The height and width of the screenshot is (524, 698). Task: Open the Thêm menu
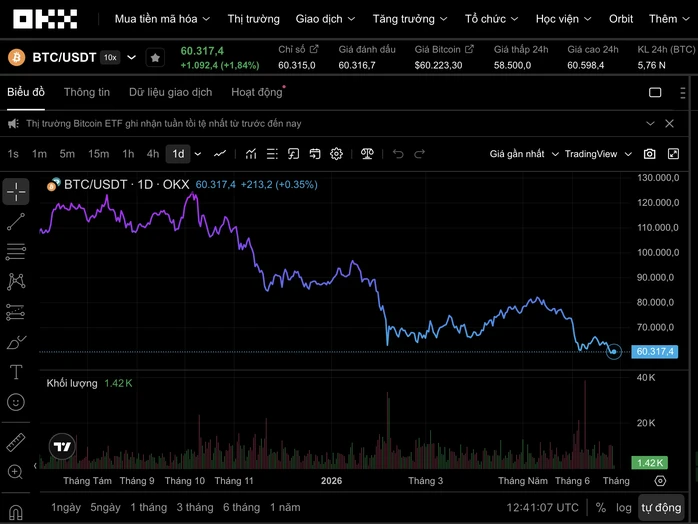click(669, 19)
